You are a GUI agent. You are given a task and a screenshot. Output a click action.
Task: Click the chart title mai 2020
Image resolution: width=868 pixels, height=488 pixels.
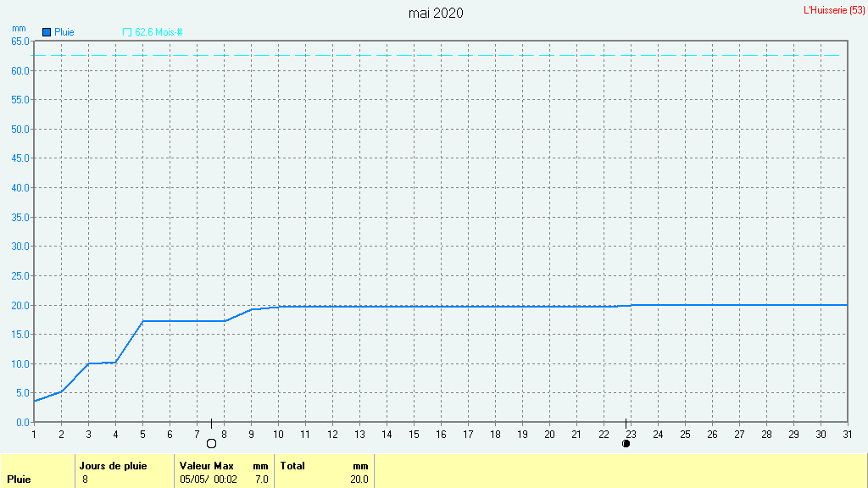436,13
